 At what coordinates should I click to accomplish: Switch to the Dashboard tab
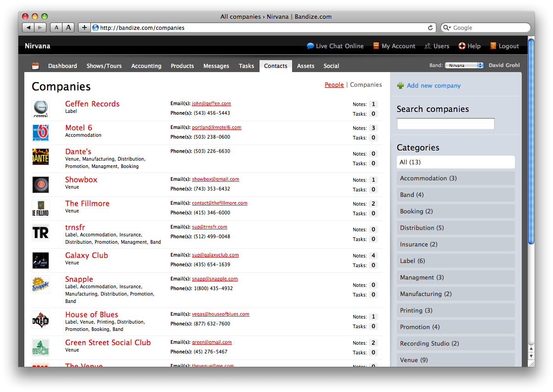click(62, 66)
